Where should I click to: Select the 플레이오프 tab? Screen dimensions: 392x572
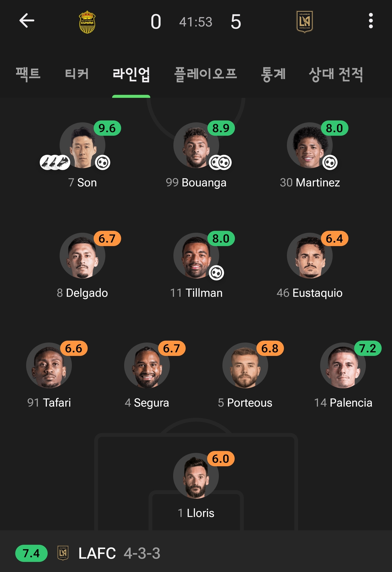206,74
